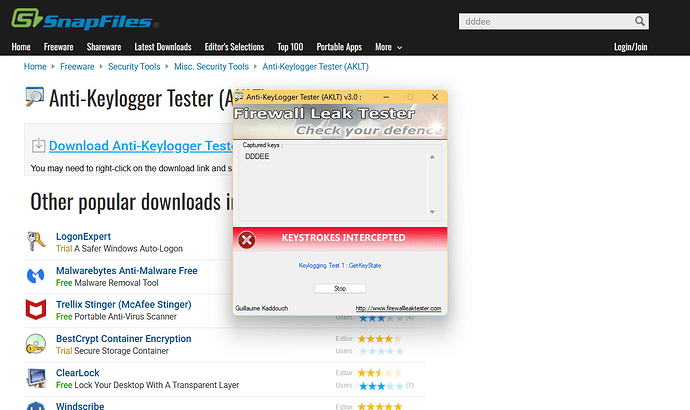This screenshot has height=410, width=690.
Task: Open the Freeware menu item
Action: tap(60, 47)
